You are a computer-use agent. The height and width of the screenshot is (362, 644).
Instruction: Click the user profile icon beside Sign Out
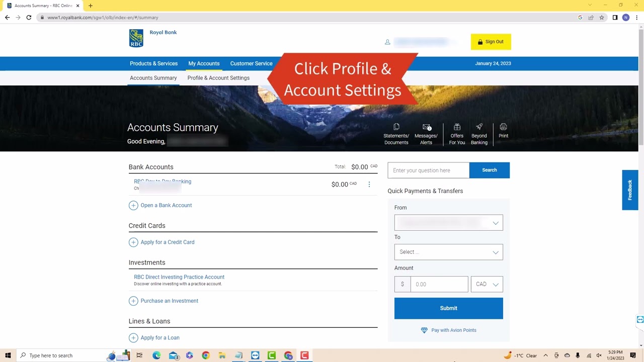tap(387, 42)
